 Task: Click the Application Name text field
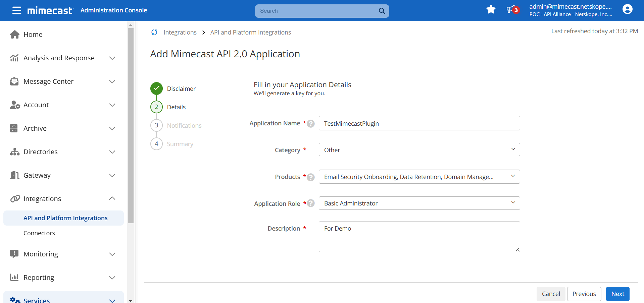[419, 123]
